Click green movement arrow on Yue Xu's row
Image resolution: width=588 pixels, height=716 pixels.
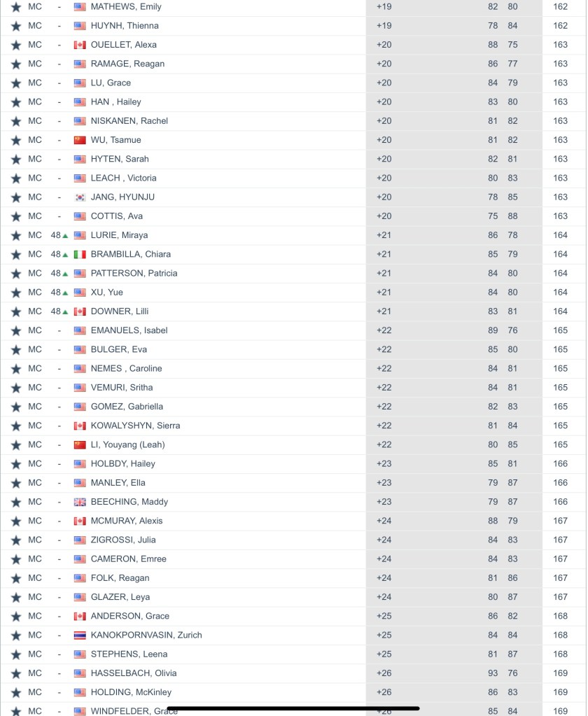coord(65,293)
